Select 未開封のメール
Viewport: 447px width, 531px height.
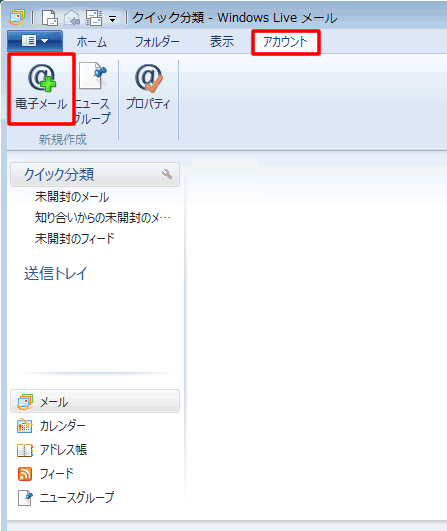point(72,197)
